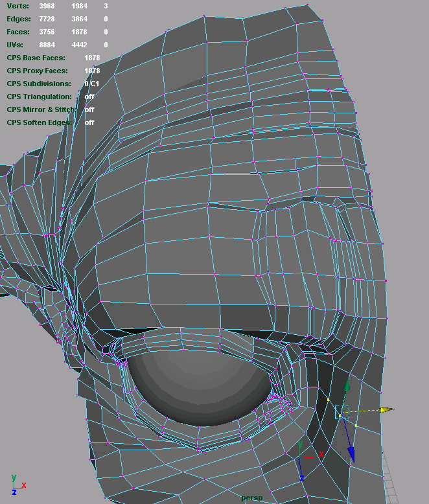The height and width of the screenshot is (504, 429).
Task: Toggle the CPS Mirror & Stitch off value
Action: (89, 109)
